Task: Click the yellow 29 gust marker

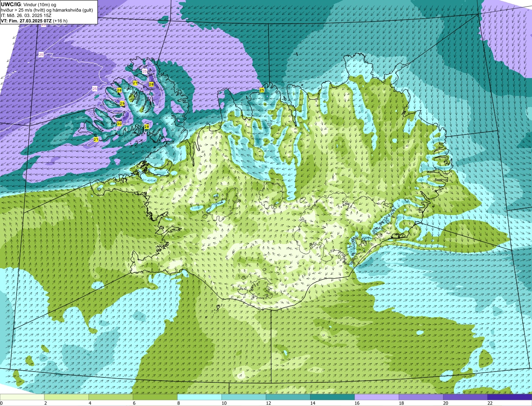Action: pyautogui.click(x=122, y=103)
